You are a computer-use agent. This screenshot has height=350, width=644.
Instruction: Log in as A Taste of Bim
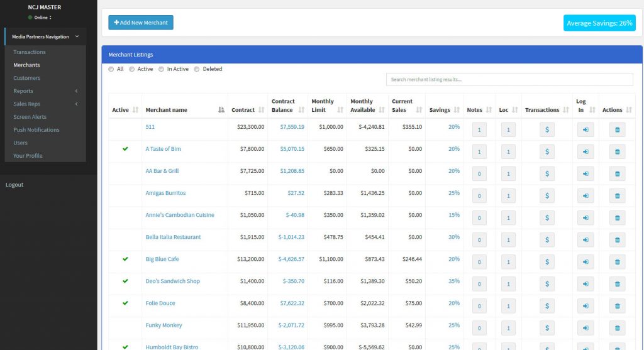point(586,152)
